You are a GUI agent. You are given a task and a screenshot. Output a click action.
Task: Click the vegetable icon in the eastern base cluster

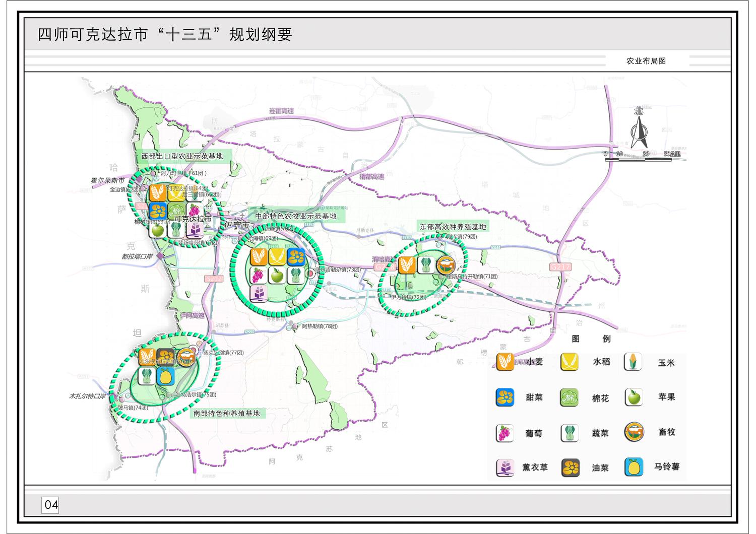coord(426,264)
